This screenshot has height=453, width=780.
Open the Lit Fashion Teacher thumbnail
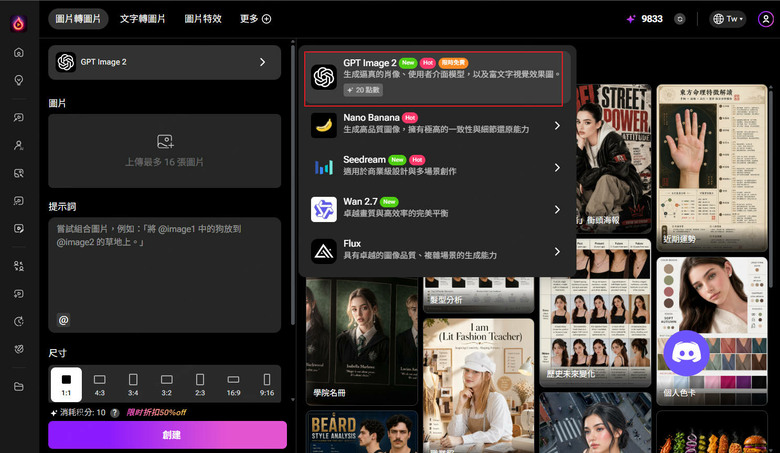pos(479,385)
